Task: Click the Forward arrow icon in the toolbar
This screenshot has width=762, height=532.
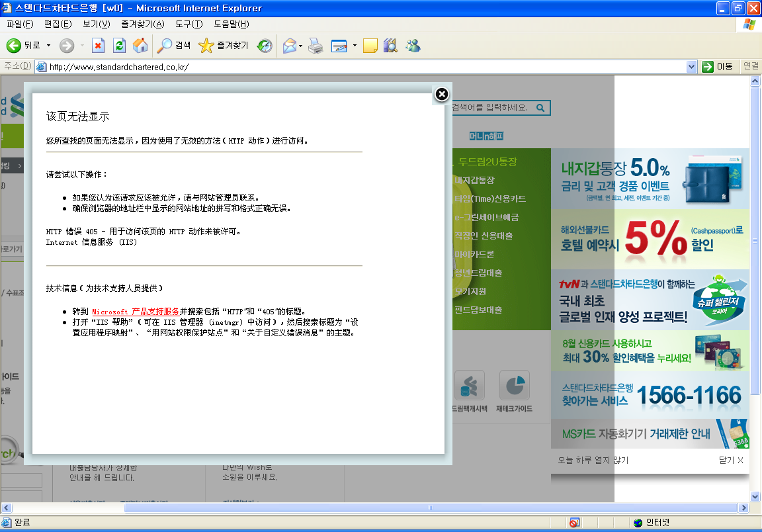Action: pos(67,46)
